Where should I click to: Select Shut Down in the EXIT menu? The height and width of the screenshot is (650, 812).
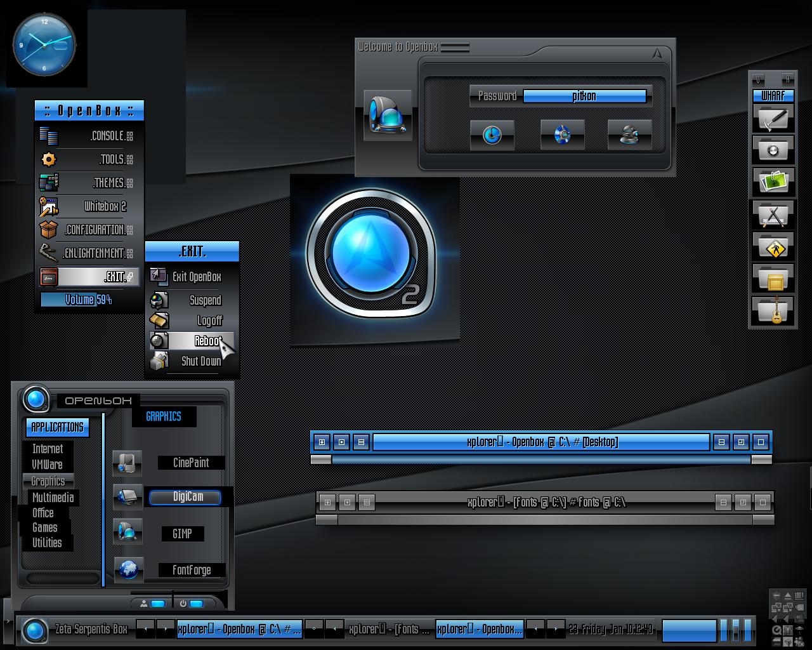point(192,361)
